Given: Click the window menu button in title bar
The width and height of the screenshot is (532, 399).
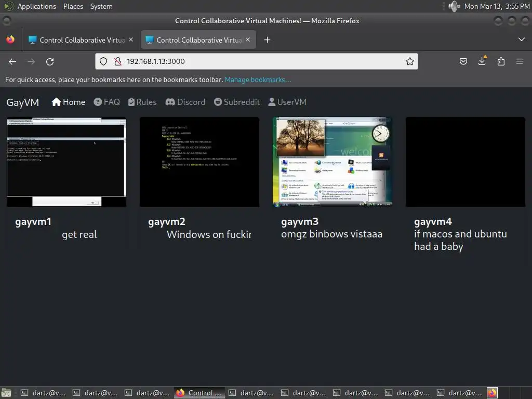Looking at the screenshot, I should [6, 21].
